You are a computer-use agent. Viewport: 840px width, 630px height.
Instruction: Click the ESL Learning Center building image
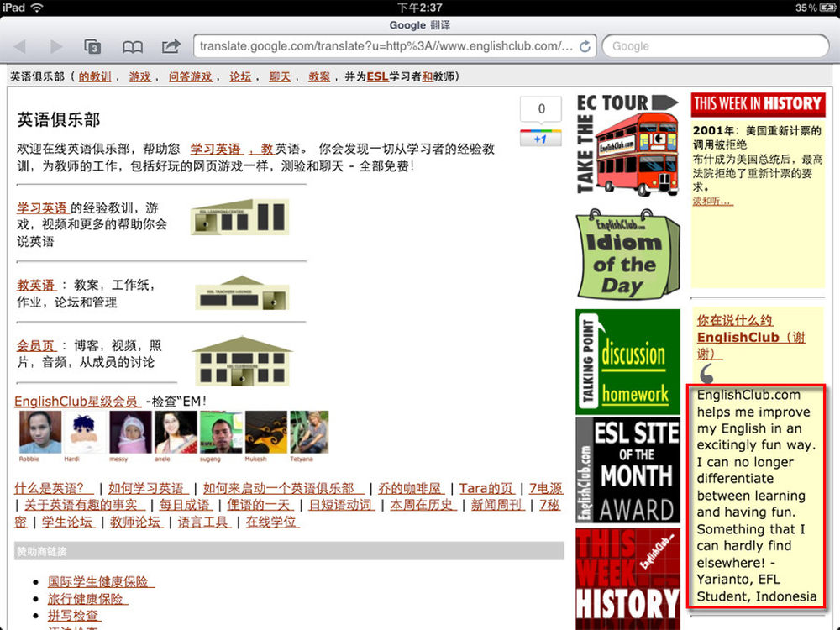pyautogui.click(x=239, y=217)
